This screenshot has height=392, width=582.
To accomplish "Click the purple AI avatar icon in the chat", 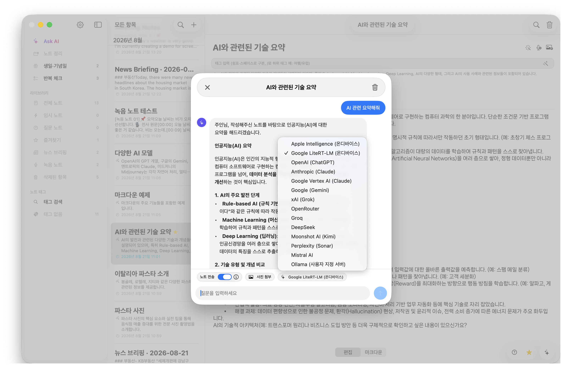I will click(202, 122).
